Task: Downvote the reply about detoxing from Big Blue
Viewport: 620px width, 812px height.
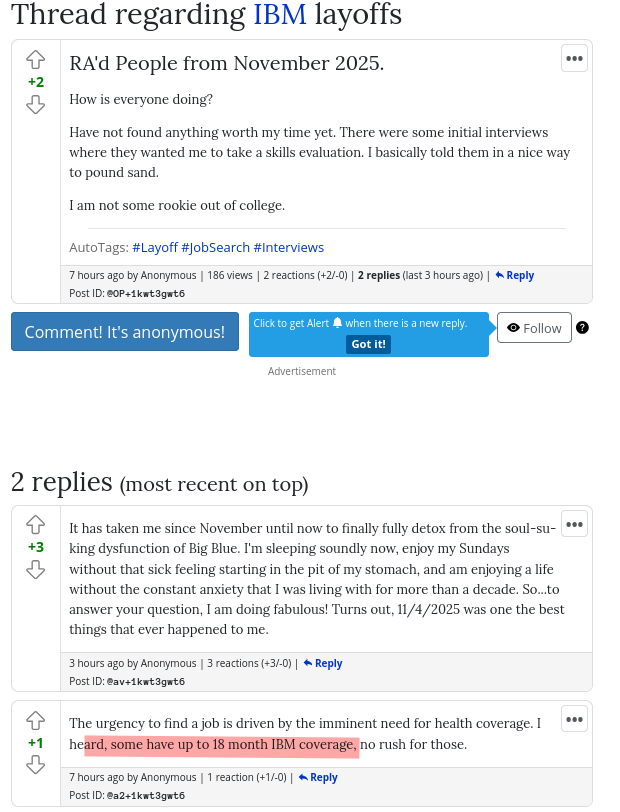Action: click(x=36, y=570)
